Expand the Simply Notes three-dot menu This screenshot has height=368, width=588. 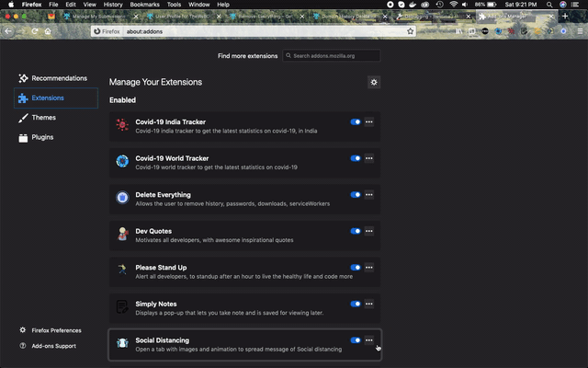click(369, 304)
